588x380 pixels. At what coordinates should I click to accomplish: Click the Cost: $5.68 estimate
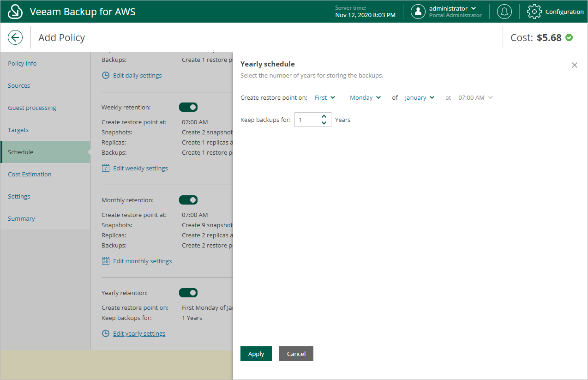click(x=536, y=37)
